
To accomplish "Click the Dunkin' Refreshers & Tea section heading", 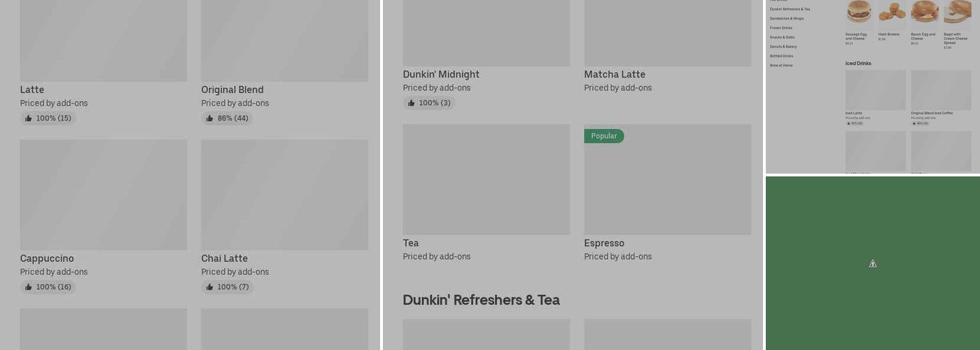I will 481,300.
